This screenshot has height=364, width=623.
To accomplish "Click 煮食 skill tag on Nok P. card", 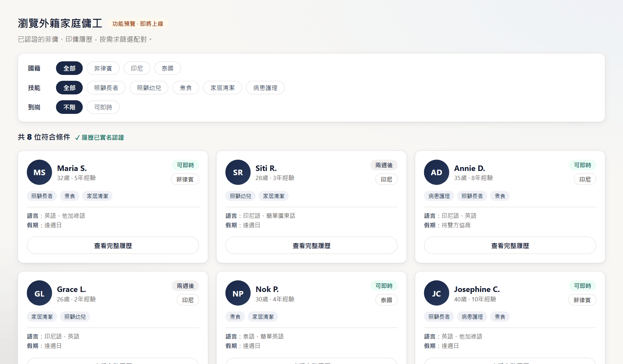I will pos(235,317).
